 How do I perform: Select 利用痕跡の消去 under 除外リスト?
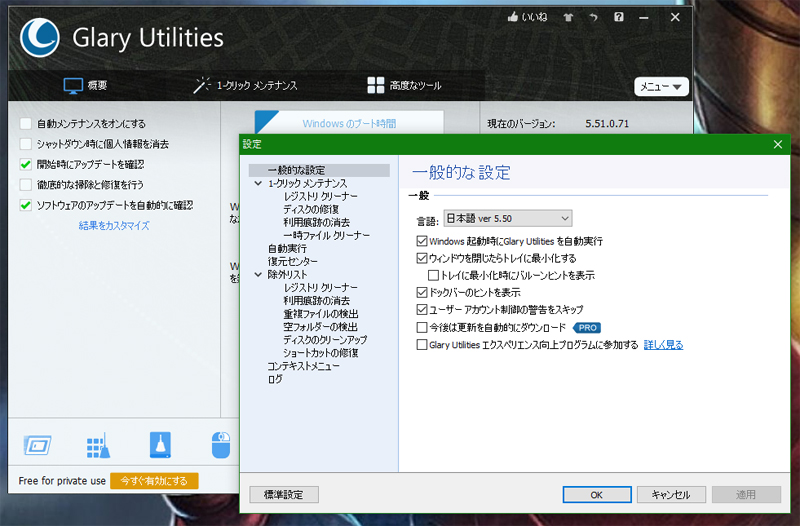pyautogui.click(x=316, y=300)
